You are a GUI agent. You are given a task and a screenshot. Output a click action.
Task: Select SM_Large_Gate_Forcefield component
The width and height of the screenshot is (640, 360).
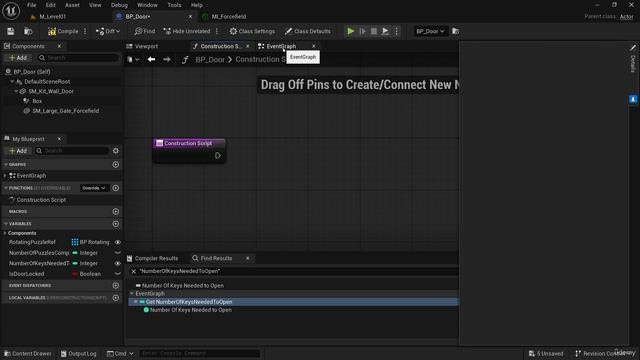pyautogui.click(x=65, y=111)
